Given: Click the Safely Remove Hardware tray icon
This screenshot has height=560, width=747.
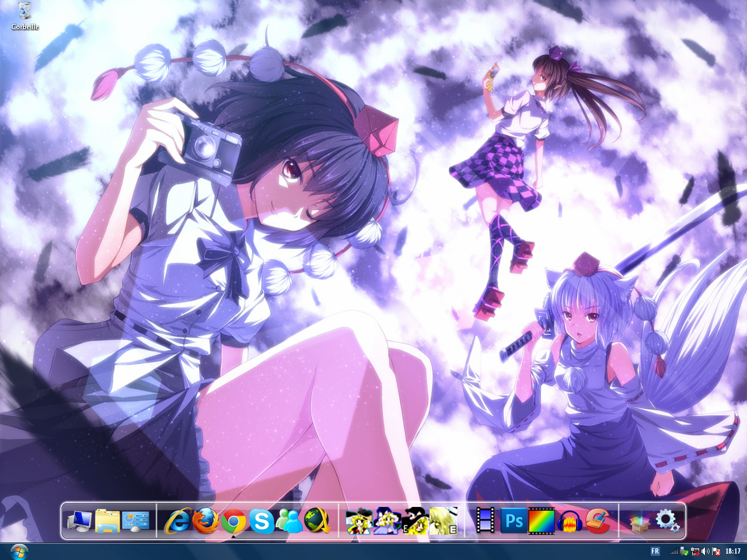Looking at the screenshot, I should tap(684, 551).
